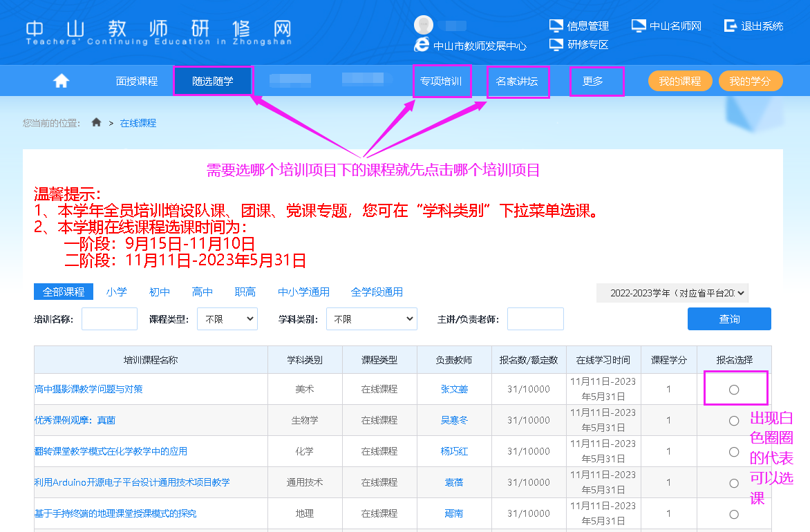Click the 中山教师研修网 site logo
This screenshot has height=532, width=810.
pos(159,32)
